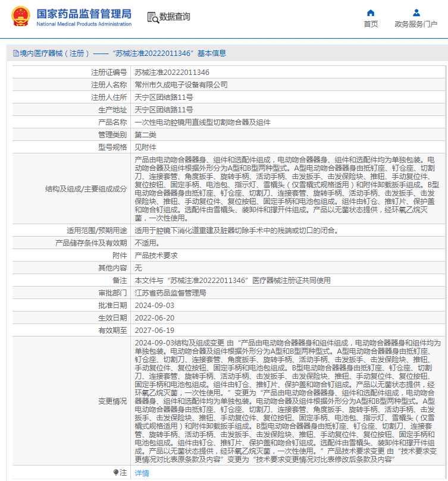Click the 数据查询 heading text
Screen dimensions: 448x481
click(175, 17)
